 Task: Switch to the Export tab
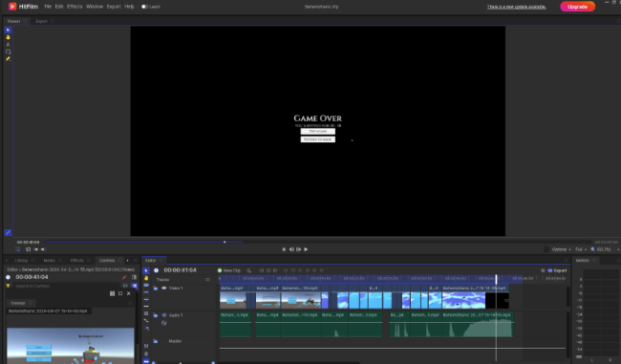click(x=41, y=21)
